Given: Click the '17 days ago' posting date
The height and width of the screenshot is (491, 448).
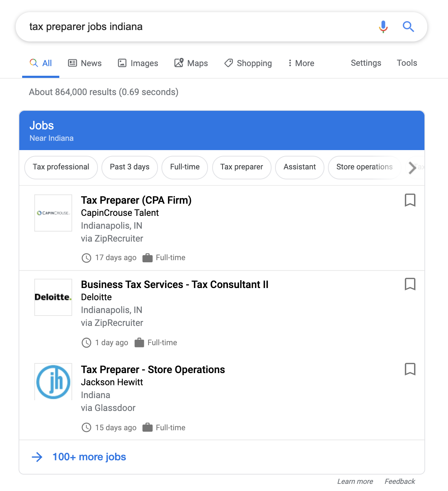Looking at the screenshot, I should [x=116, y=258].
